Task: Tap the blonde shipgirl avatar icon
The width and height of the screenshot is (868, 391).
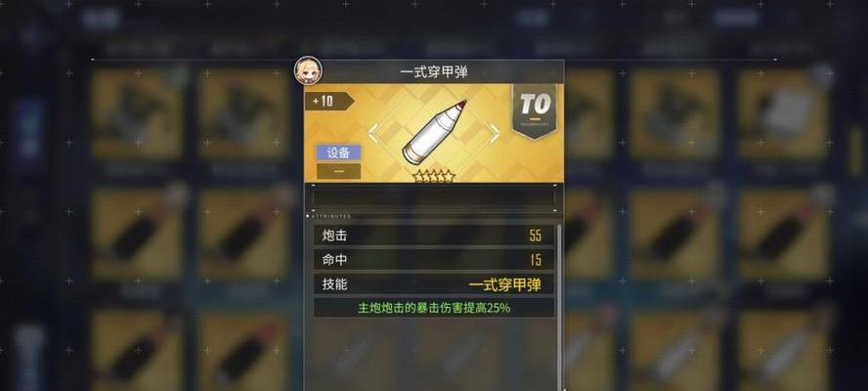Action: tap(308, 71)
